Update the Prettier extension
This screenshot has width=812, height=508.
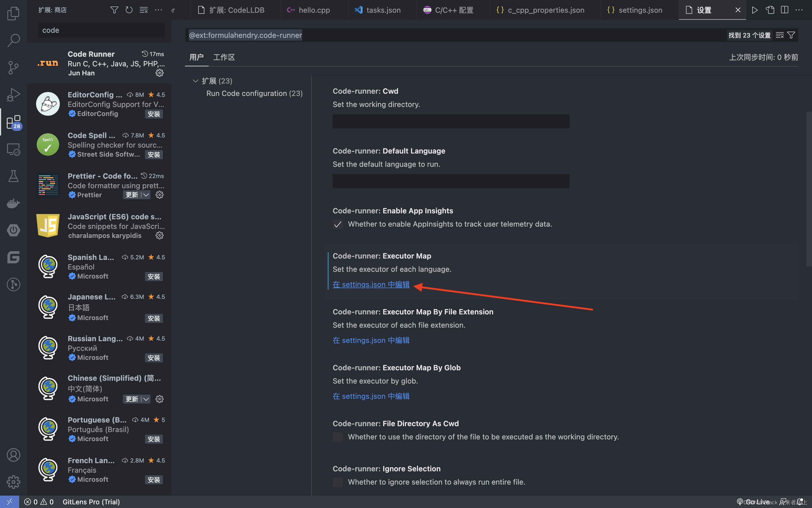pos(132,195)
